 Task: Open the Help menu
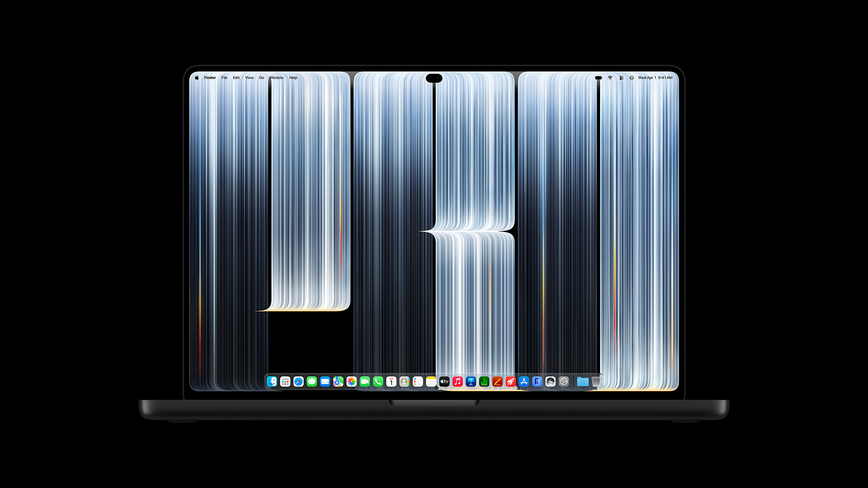(293, 78)
